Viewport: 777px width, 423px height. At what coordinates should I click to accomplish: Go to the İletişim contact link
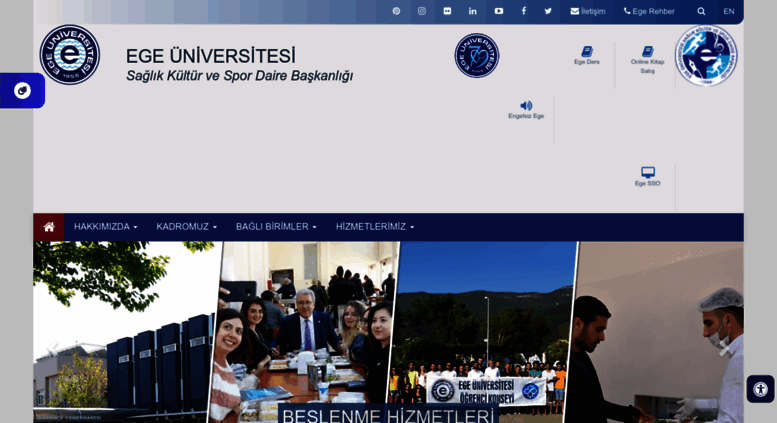pos(588,11)
